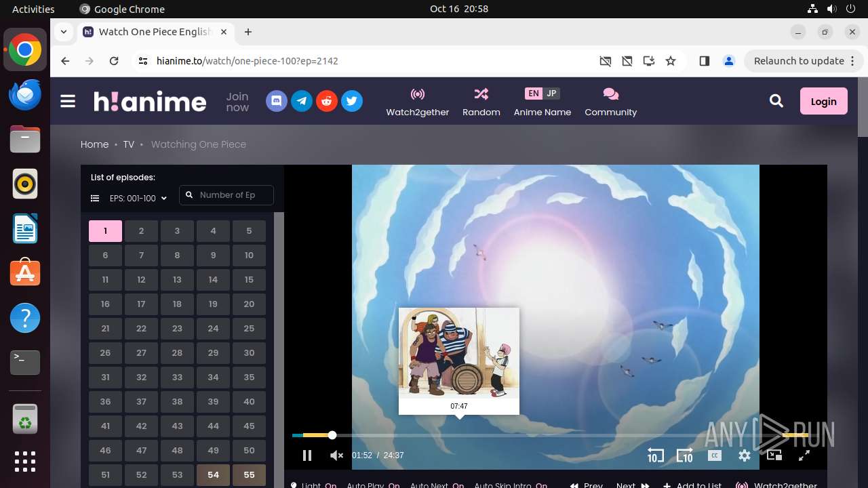Open the Reddit social link
868x488 pixels.
[327, 102]
